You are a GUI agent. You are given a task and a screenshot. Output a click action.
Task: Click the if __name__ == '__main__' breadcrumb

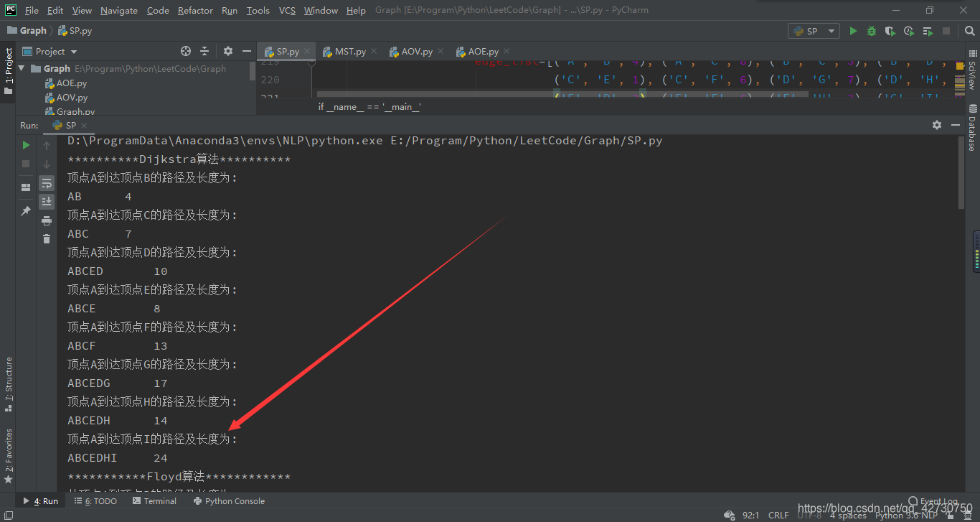(369, 107)
